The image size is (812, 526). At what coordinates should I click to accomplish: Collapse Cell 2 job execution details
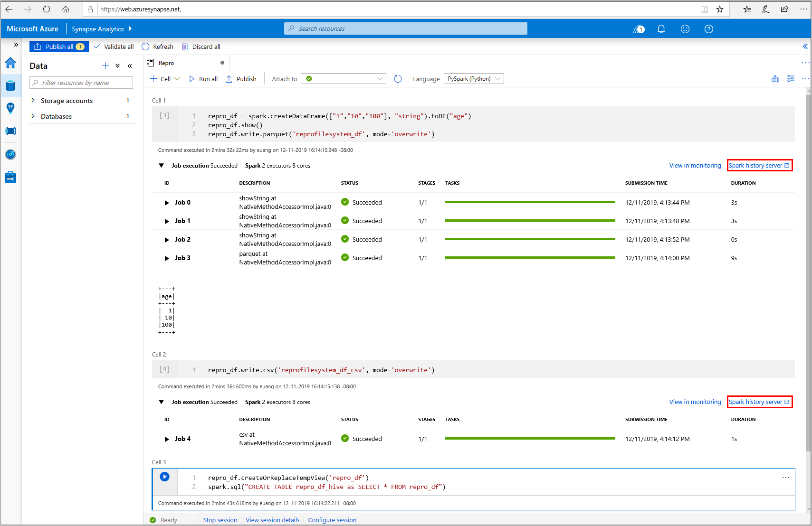coord(162,402)
